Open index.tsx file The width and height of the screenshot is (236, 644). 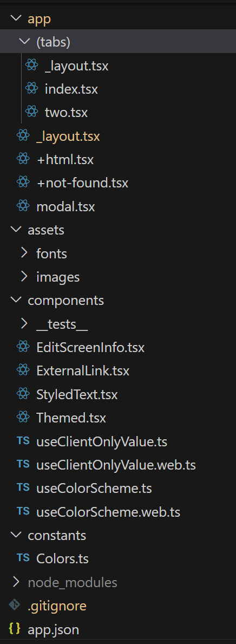(x=71, y=89)
